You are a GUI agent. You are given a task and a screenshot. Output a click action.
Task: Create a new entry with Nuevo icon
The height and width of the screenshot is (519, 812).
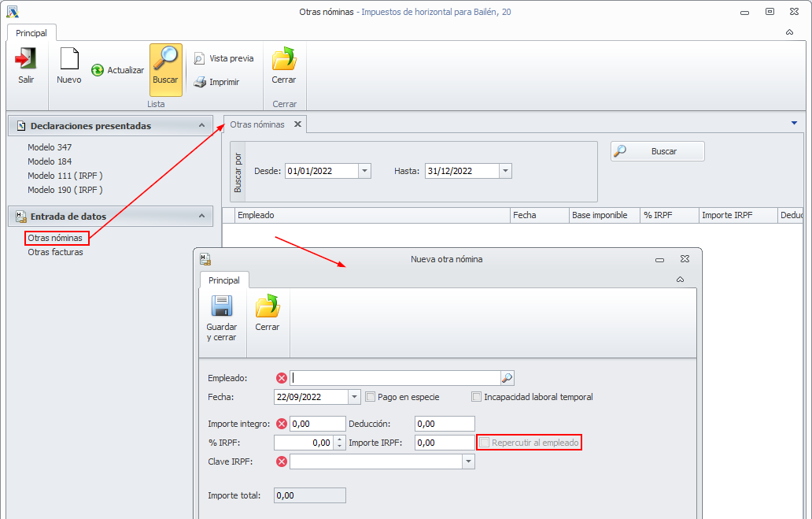(69, 61)
